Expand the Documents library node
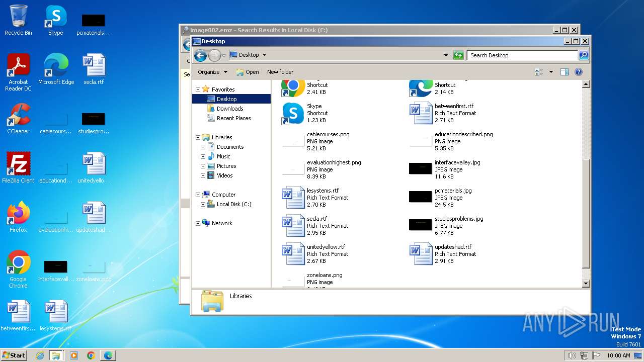Screen dimensions: 644x362 [x=203, y=147]
